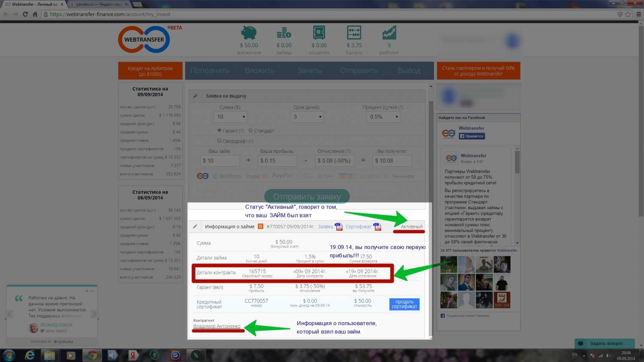Open the PDF icon next to Заявка
Screen dimensions: 644x362
point(338,226)
